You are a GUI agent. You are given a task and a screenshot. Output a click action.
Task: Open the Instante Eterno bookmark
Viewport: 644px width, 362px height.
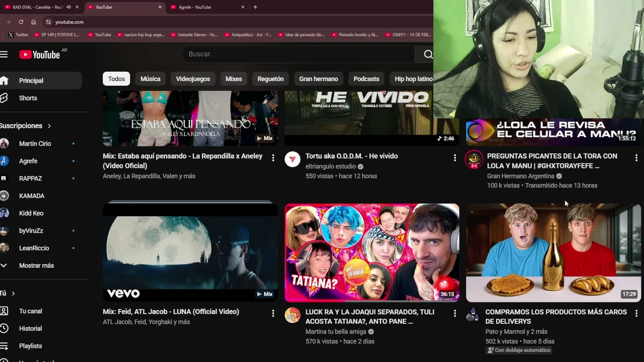pos(194,35)
